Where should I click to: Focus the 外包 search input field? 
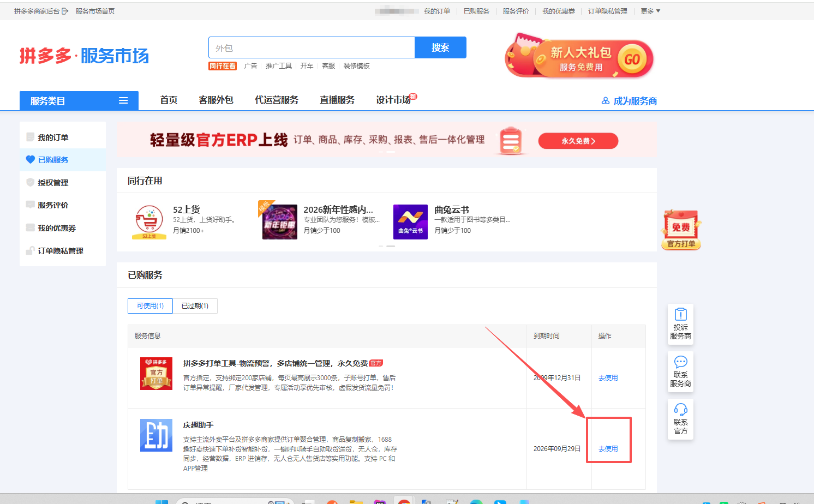312,48
